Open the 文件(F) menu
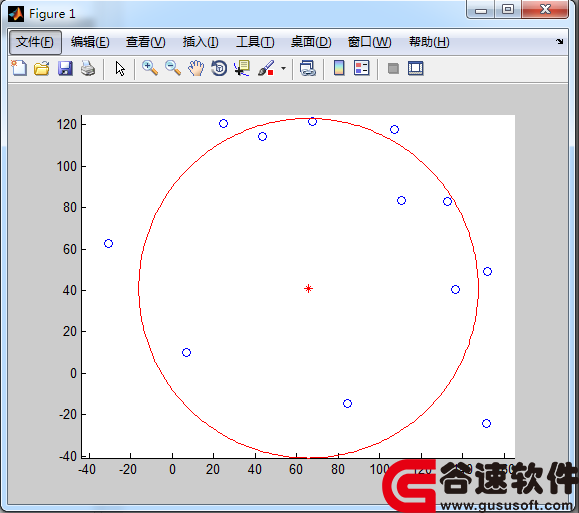This screenshot has width=579, height=513. pyautogui.click(x=35, y=42)
